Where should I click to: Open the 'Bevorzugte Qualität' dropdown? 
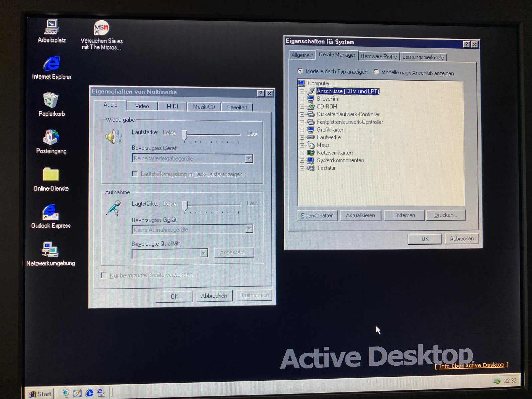[204, 253]
